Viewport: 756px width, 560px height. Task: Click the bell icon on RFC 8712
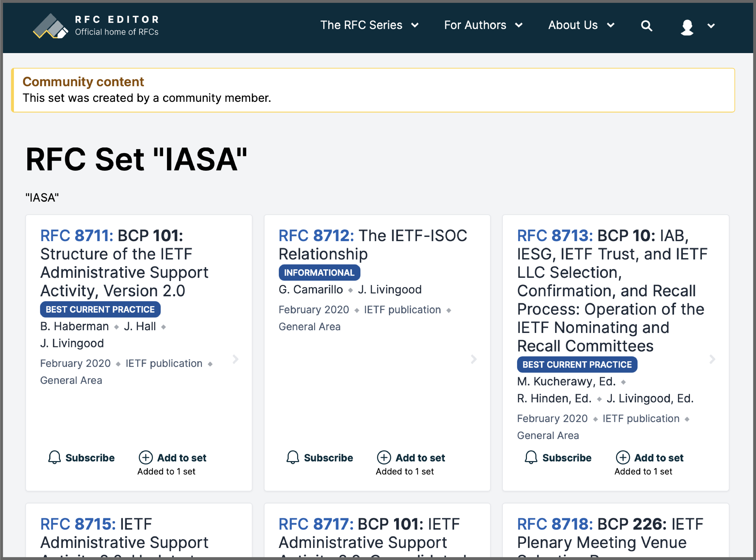coord(293,457)
